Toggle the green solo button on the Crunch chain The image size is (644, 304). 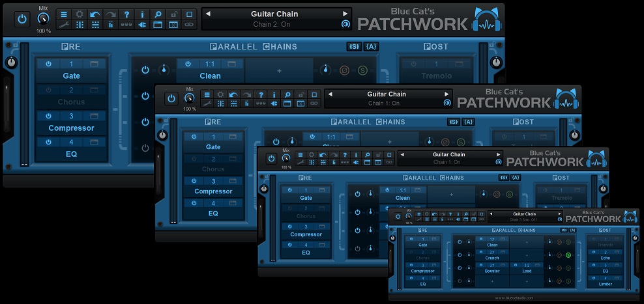[568, 255]
